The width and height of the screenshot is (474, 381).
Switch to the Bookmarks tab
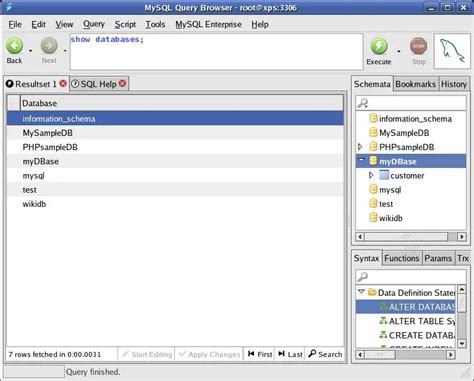(415, 84)
